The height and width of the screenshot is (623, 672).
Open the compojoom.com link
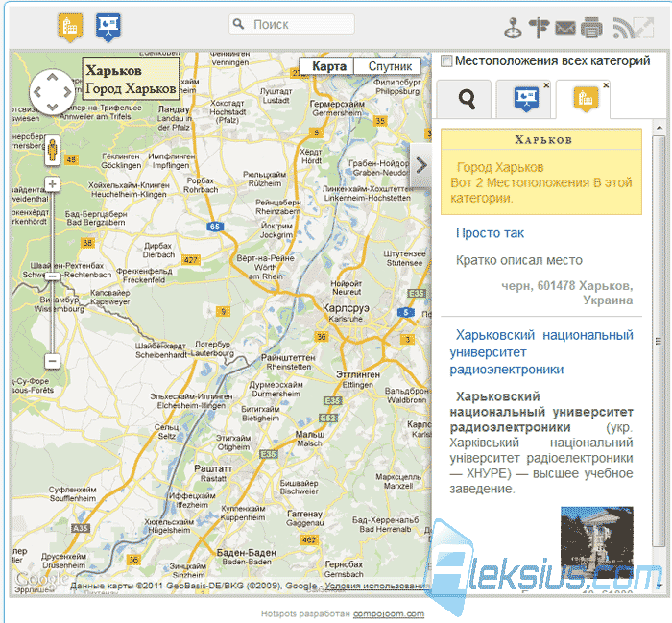click(388, 613)
